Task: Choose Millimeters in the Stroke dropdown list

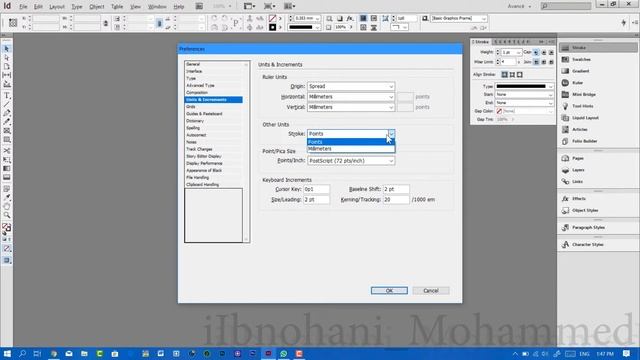Action: click(x=351, y=149)
